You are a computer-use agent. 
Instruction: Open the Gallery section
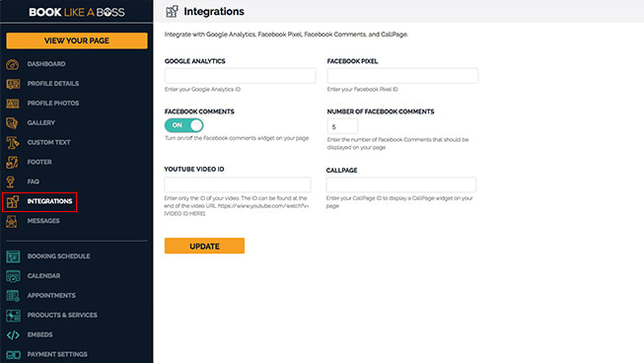coord(41,122)
